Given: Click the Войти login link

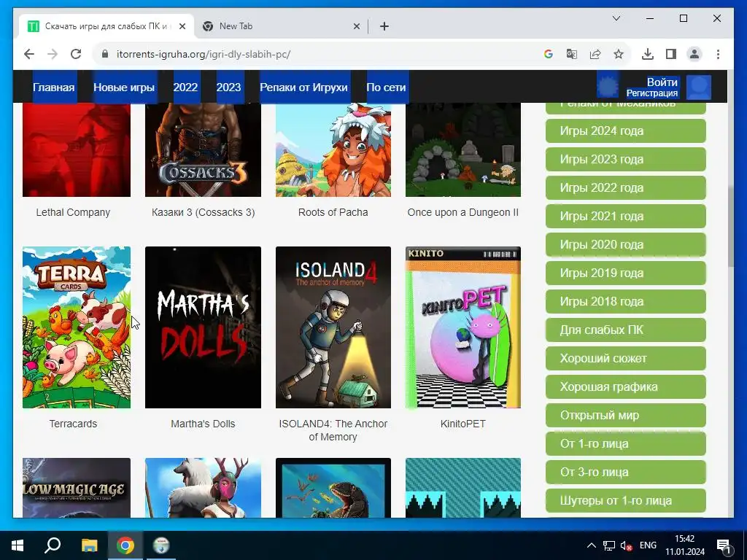Looking at the screenshot, I should click(x=662, y=82).
